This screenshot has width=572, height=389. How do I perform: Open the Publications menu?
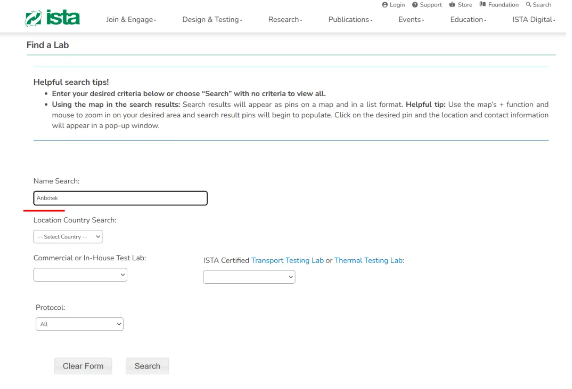(350, 20)
